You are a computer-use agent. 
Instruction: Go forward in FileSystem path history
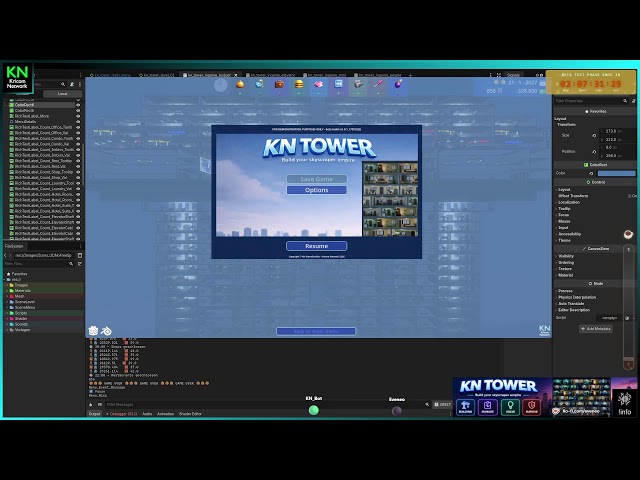click(11, 256)
